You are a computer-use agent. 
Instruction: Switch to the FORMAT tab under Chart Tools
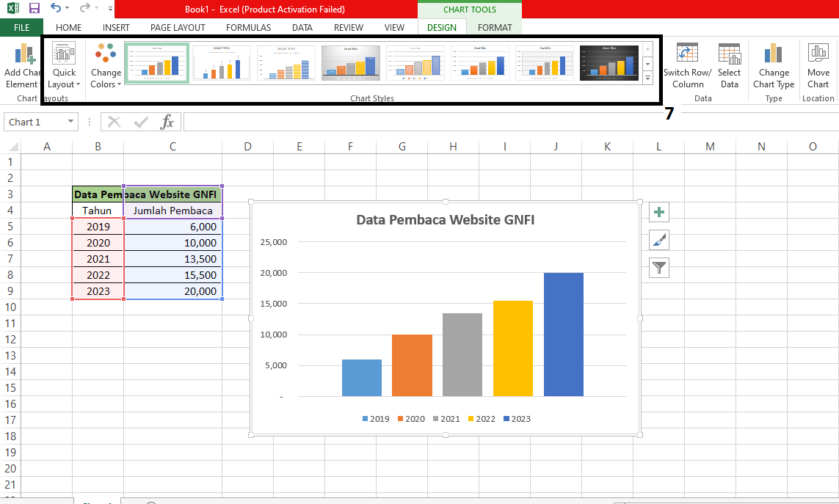point(495,27)
